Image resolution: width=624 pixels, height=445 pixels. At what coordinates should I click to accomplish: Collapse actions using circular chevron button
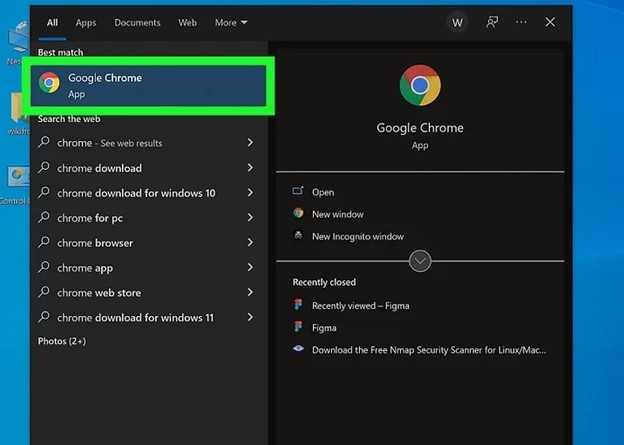click(x=420, y=261)
